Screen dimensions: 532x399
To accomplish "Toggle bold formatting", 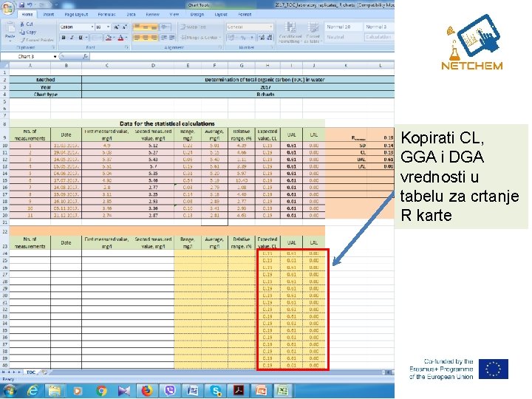I will 64,38.
